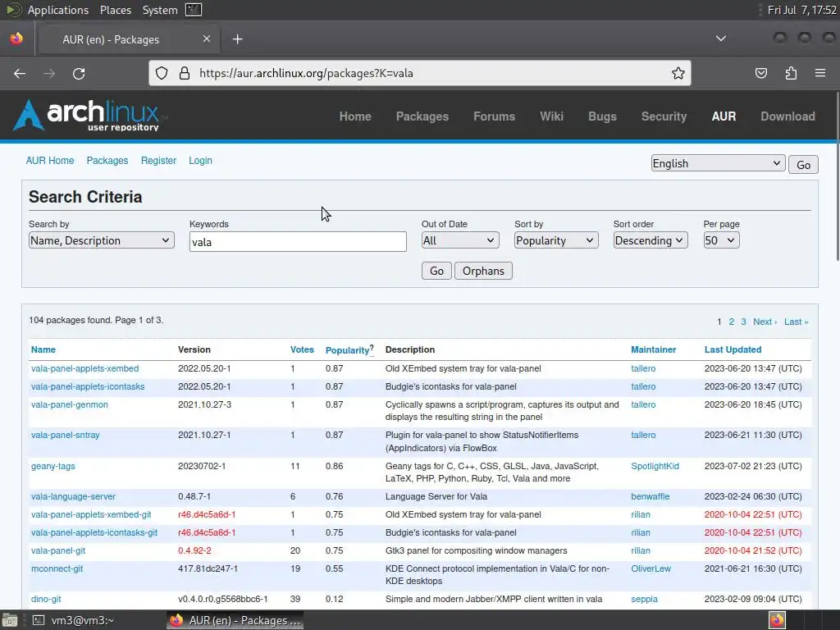Close the AUR Packages tab
Image resolution: width=840 pixels, height=630 pixels.
tap(207, 39)
